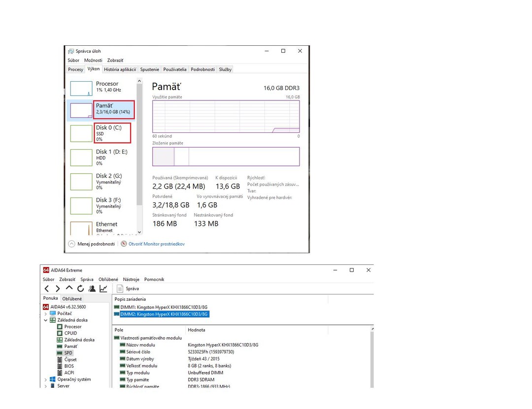The height and width of the screenshot is (409, 532).
Task: Switch to the Výkon tab
Action: 93,69
